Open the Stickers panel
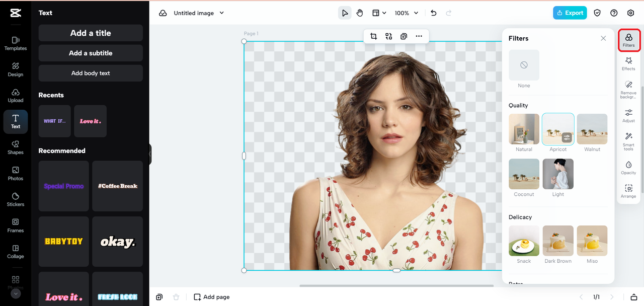This screenshot has height=306, width=644. 15,199
